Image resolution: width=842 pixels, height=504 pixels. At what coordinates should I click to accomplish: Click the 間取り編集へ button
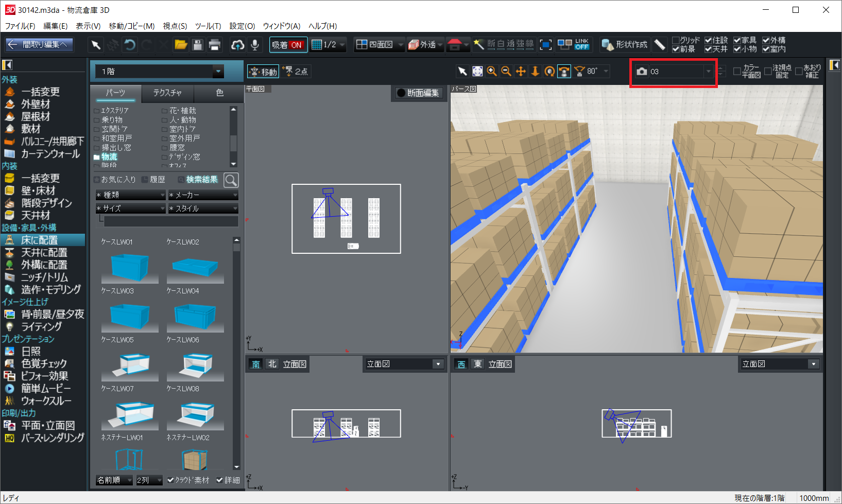click(x=39, y=45)
